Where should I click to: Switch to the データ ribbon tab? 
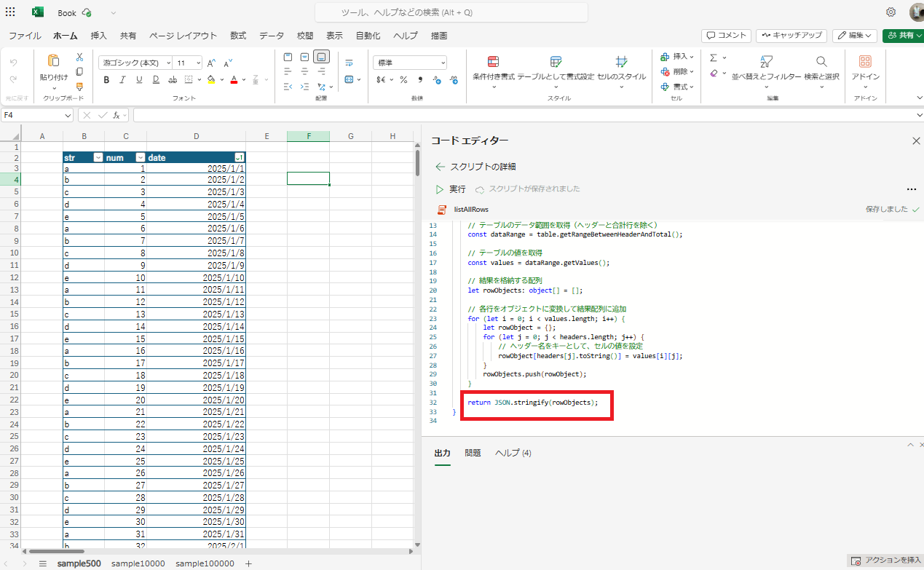[270, 35]
